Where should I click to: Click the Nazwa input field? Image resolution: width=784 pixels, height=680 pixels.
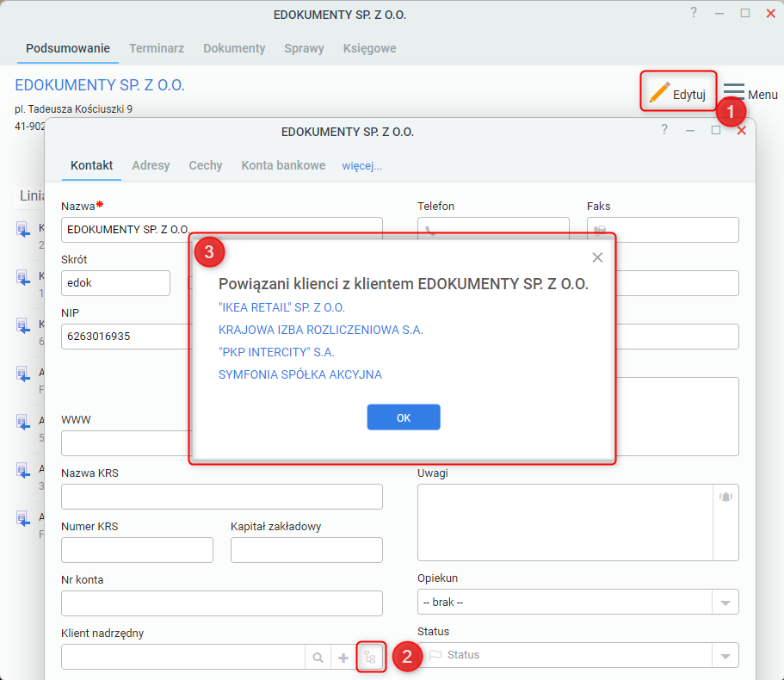coord(222,230)
